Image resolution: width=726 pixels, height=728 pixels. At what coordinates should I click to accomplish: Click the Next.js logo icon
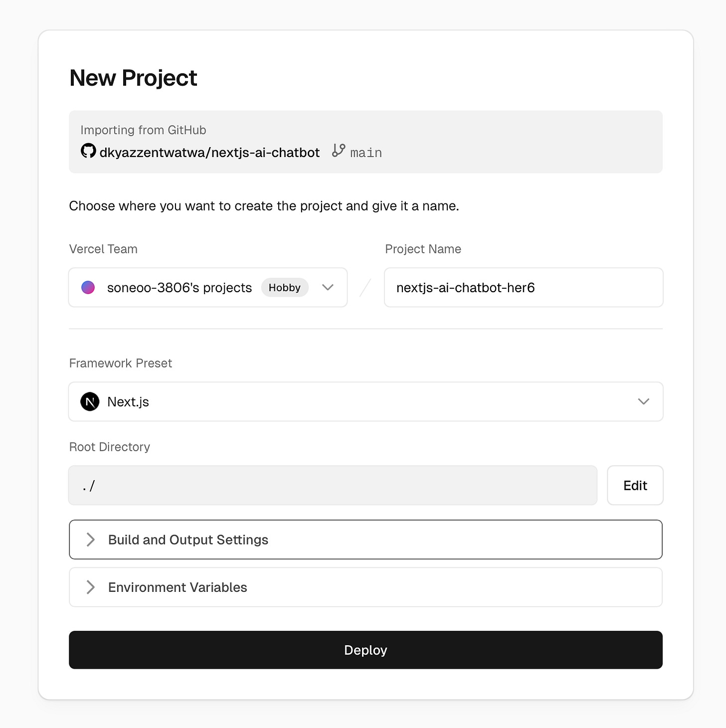click(x=90, y=402)
